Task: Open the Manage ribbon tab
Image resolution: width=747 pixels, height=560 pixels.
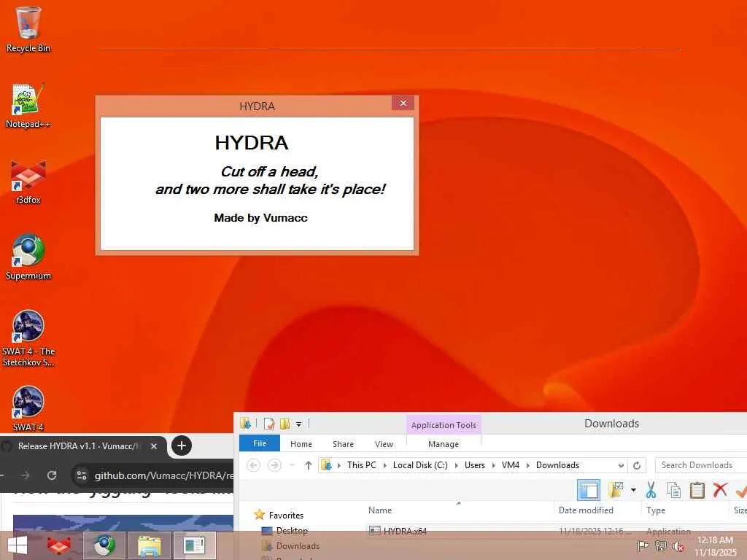Action: (443, 444)
